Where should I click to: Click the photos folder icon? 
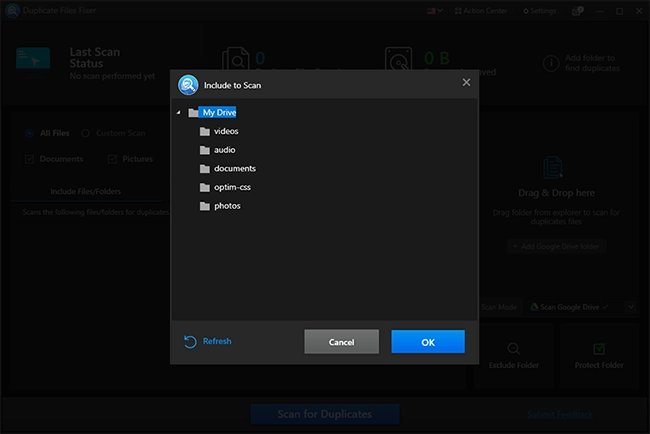[205, 206]
